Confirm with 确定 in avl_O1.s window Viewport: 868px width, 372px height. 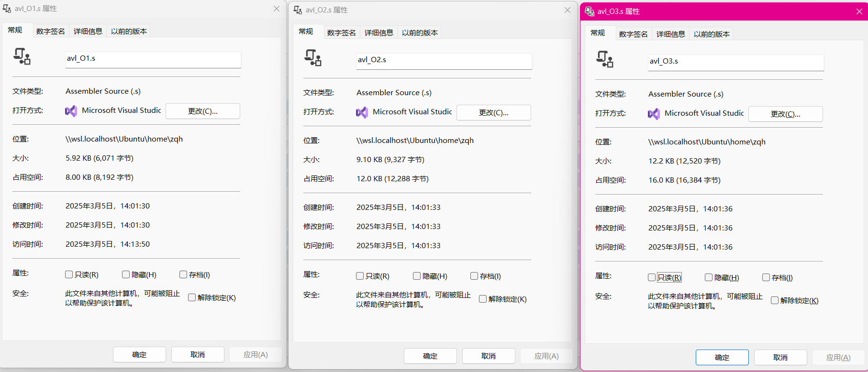[x=139, y=354]
